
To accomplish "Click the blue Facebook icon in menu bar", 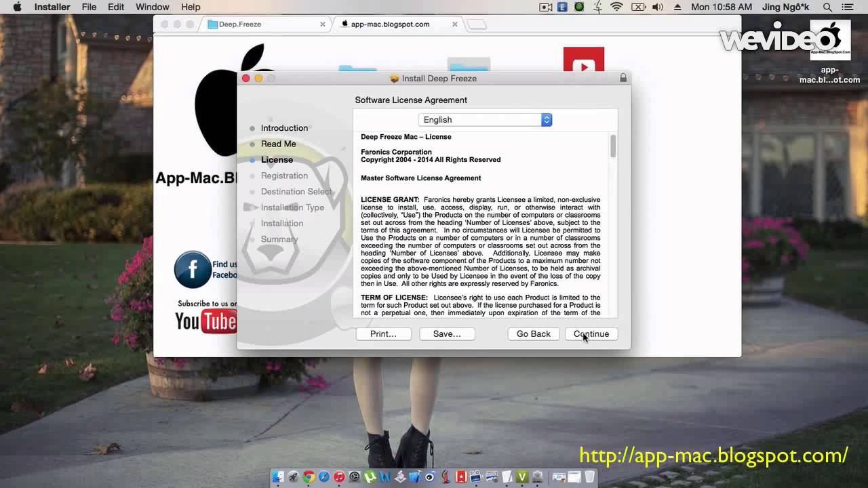I will [562, 7].
